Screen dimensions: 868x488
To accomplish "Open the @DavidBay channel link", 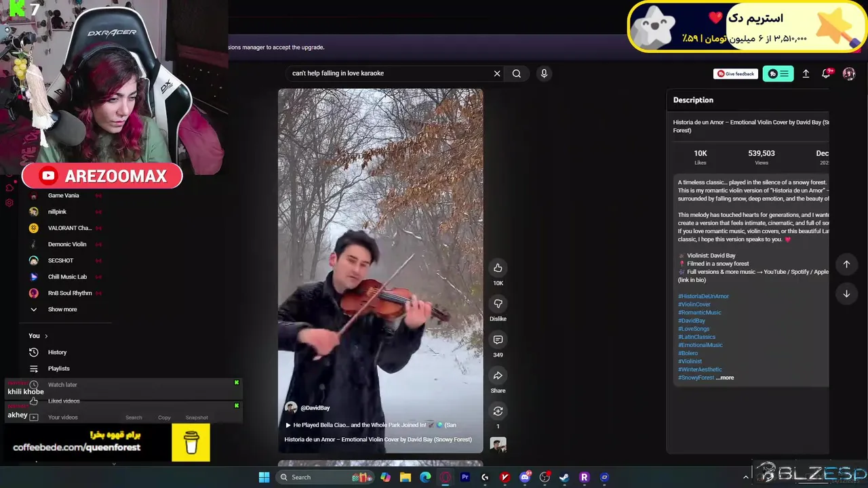I will click(315, 408).
